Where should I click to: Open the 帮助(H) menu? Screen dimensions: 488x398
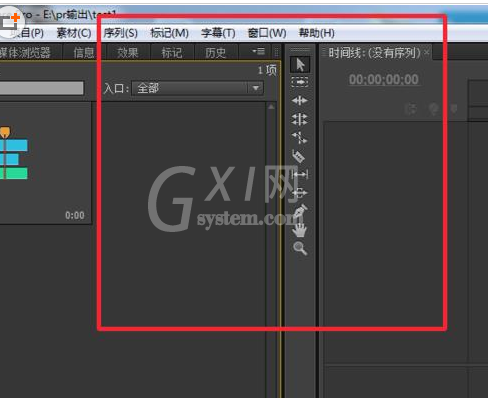click(x=317, y=33)
